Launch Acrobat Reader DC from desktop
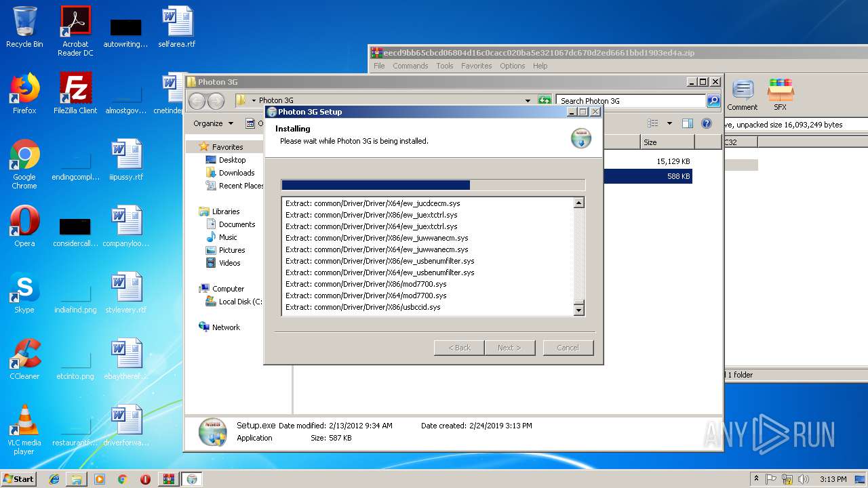868x488 pixels. pyautogui.click(x=75, y=31)
